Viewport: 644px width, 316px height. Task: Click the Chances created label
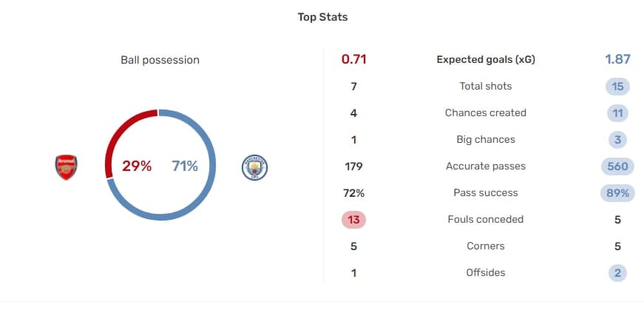pyautogui.click(x=486, y=113)
